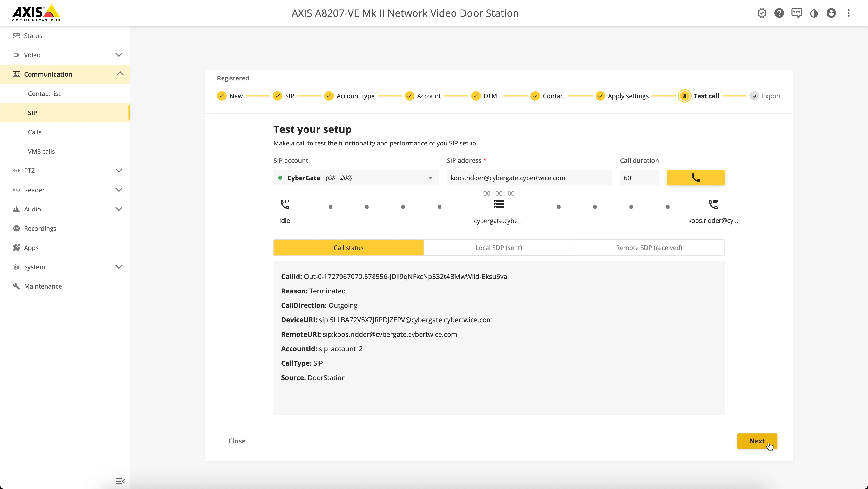Expand the PTZ section chevron
The width and height of the screenshot is (868, 489).
coord(119,170)
